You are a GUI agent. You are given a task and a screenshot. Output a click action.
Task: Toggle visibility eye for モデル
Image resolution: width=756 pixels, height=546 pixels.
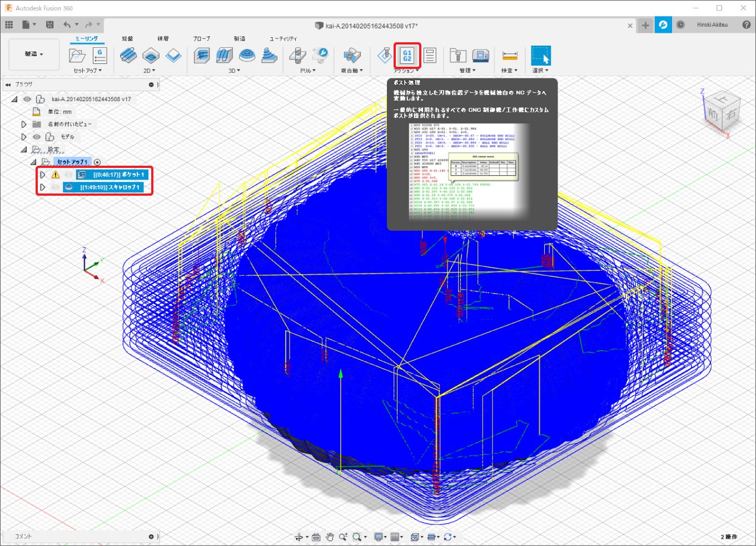(37, 137)
